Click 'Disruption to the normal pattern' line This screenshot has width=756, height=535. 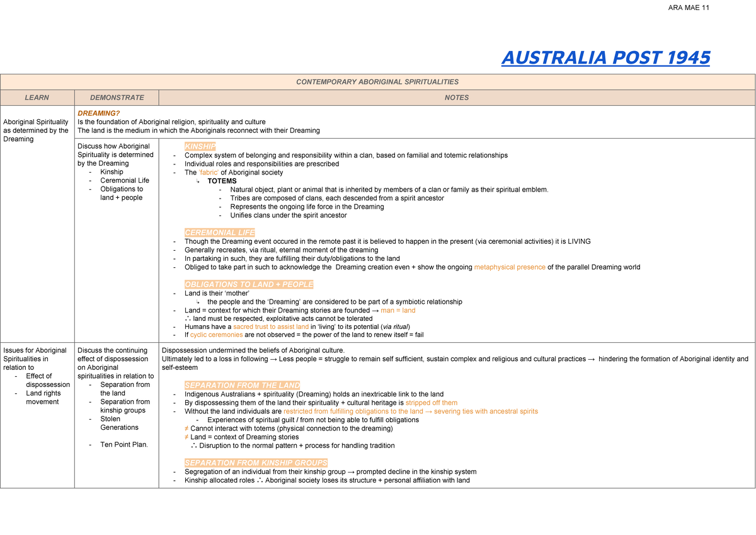pyautogui.click(x=297, y=446)
